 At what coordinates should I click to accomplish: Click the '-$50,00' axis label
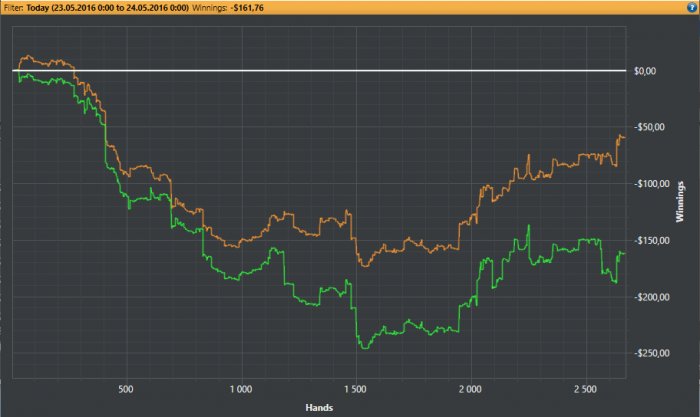(650, 127)
